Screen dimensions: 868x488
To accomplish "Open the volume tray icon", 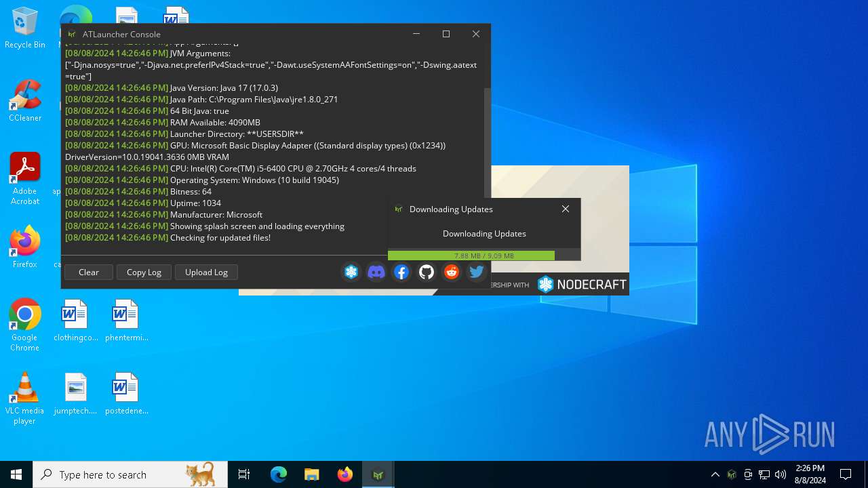I will (x=781, y=474).
